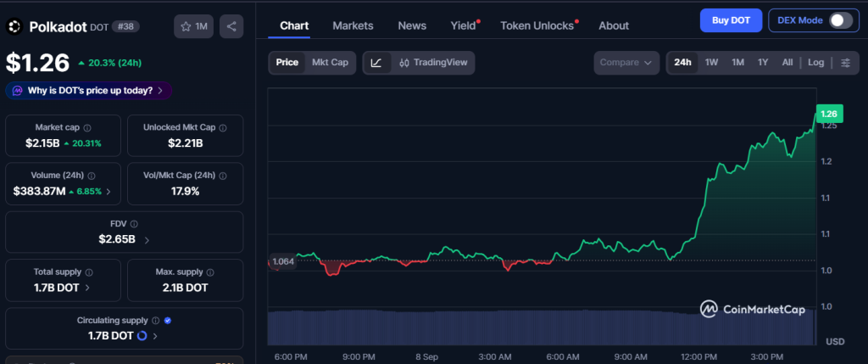This screenshot has width=868, height=364.
Task: Open the News tab
Action: tap(412, 26)
